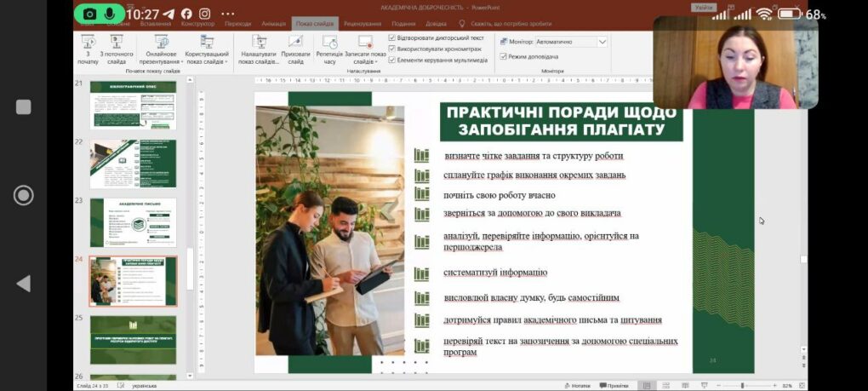Expand Online Presentation (Онлайнове презентування) dropdown
Viewport: 868px width, 391px height.
point(161,49)
